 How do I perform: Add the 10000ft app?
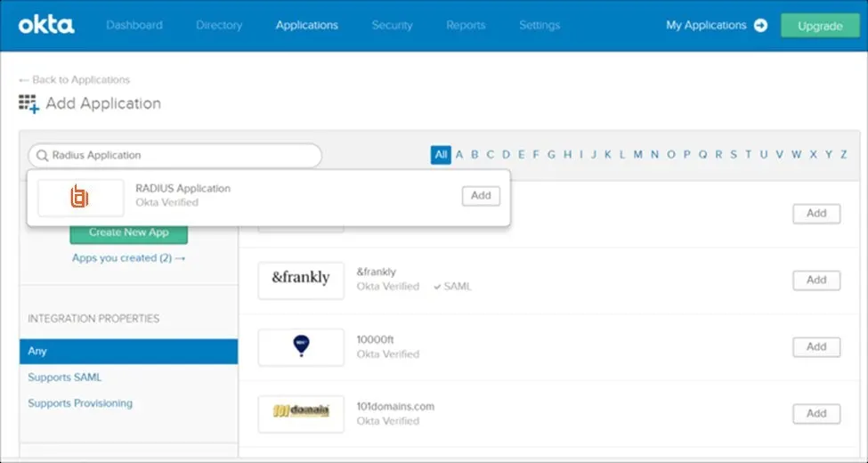pos(816,347)
